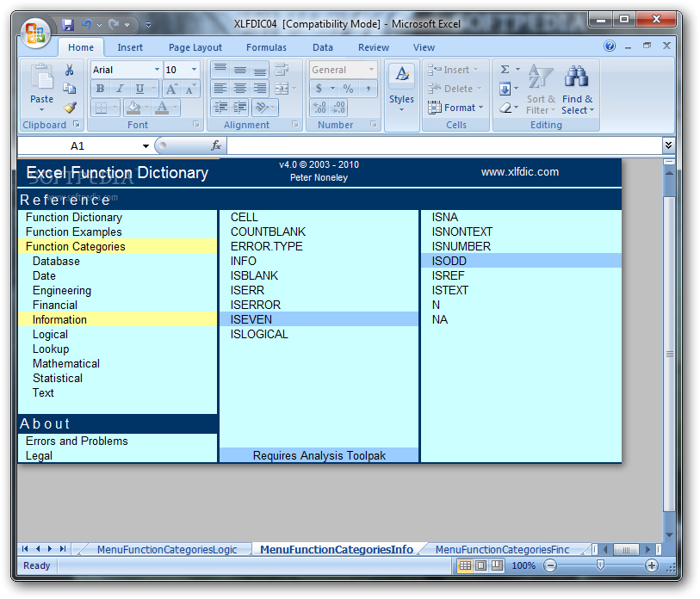
Task: Open the Data ribbon tab
Action: pyautogui.click(x=323, y=47)
